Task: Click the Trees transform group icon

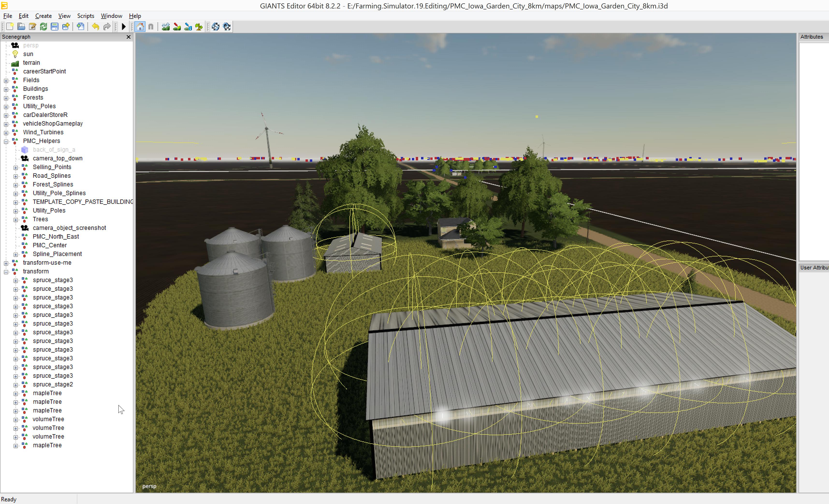Action: 25,219
